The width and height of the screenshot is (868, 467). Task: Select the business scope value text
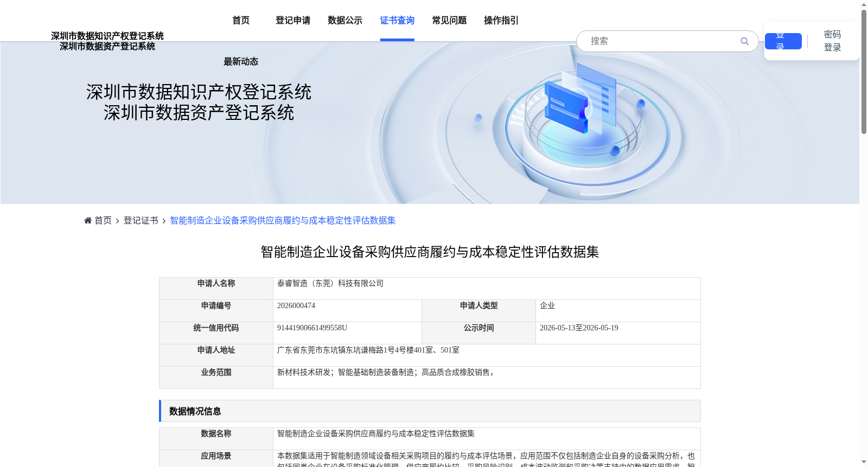pos(386,373)
